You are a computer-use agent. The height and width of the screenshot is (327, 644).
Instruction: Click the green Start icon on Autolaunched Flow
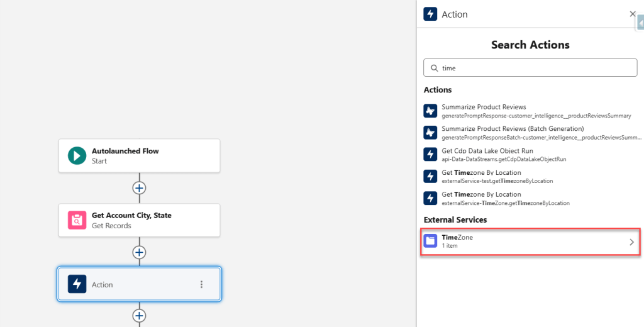tap(77, 155)
